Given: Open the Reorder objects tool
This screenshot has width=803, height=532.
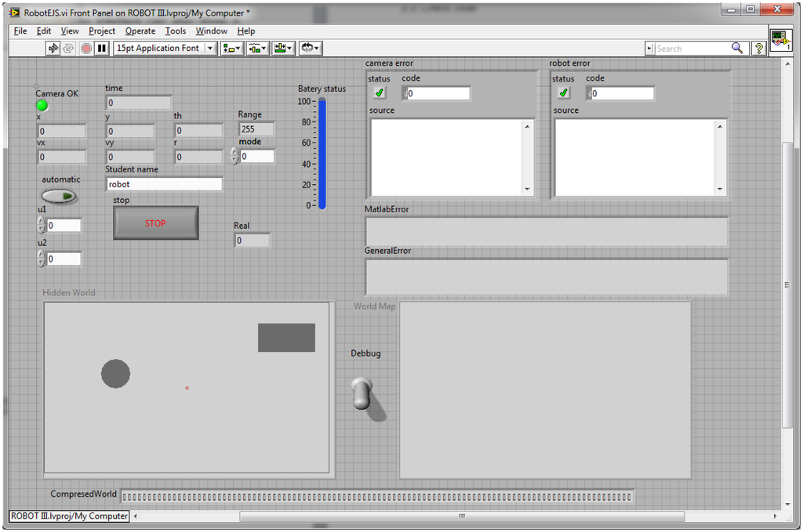Looking at the screenshot, I should click(x=310, y=49).
